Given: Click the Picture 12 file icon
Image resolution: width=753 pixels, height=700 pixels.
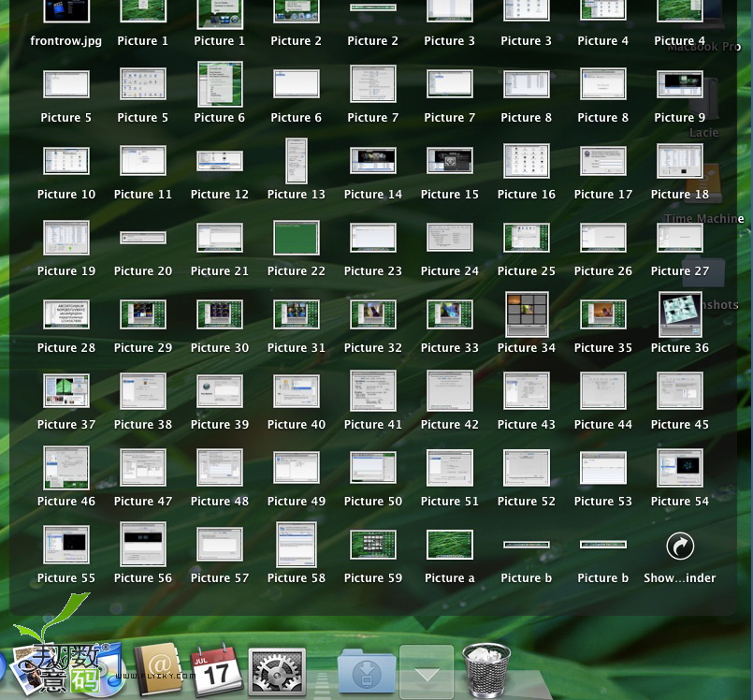Looking at the screenshot, I should click(220, 160).
